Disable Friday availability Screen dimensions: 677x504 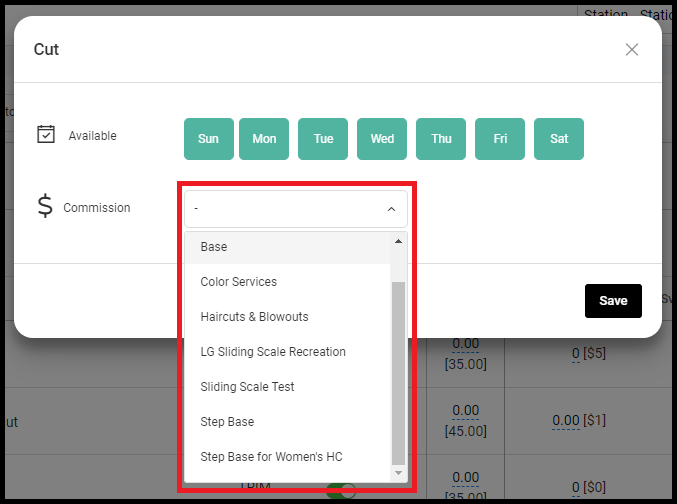(x=500, y=139)
